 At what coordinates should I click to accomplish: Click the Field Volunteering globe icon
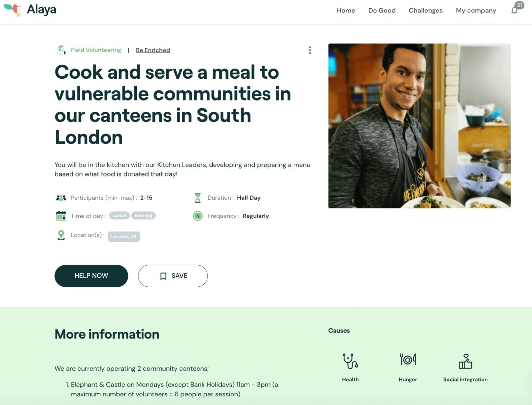pos(61,50)
